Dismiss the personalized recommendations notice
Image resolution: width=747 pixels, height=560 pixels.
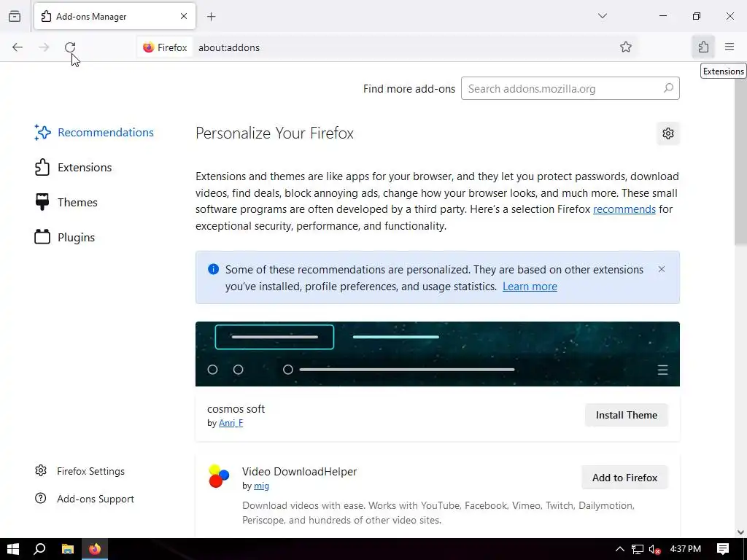click(661, 269)
